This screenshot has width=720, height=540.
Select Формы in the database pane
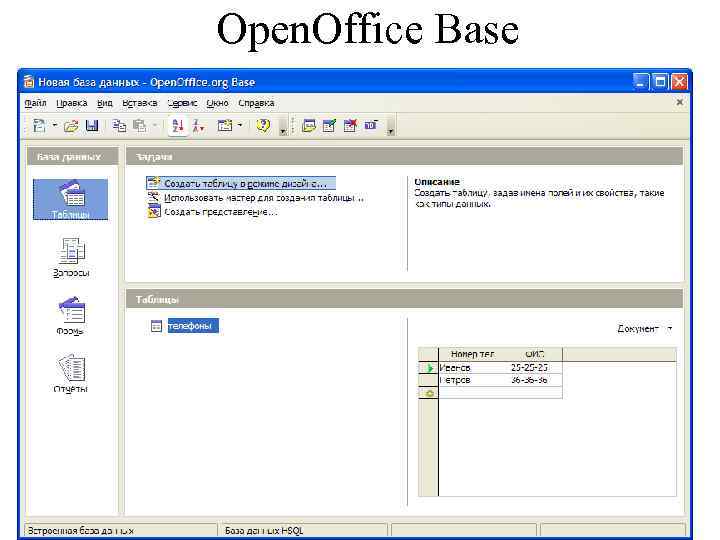71,316
